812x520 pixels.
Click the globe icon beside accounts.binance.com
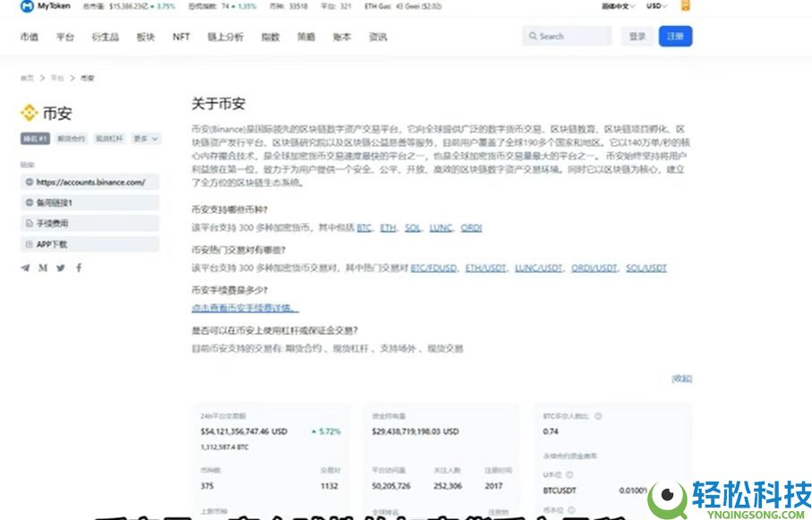[x=30, y=183]
